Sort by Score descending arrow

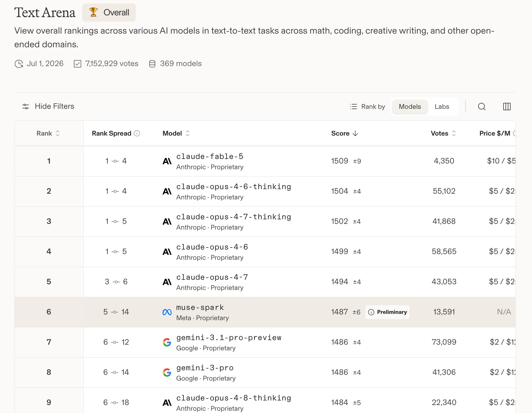[x=355, y=133]
